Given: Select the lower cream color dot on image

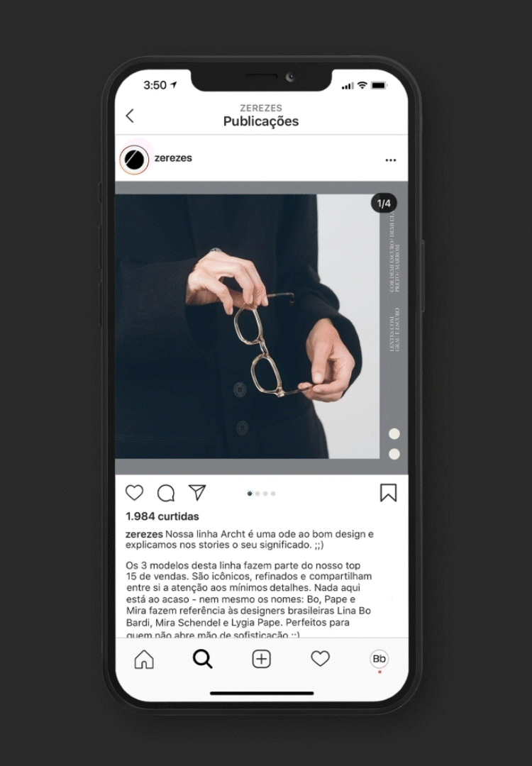Looking at the screenshot, I should pos(394,455).
